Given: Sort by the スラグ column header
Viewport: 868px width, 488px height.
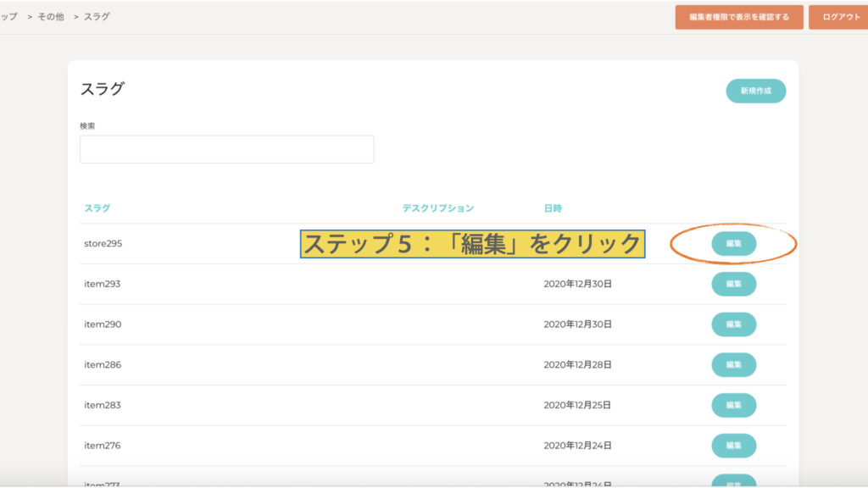Looking at the screenshot, I should click(x=97, y=208).
